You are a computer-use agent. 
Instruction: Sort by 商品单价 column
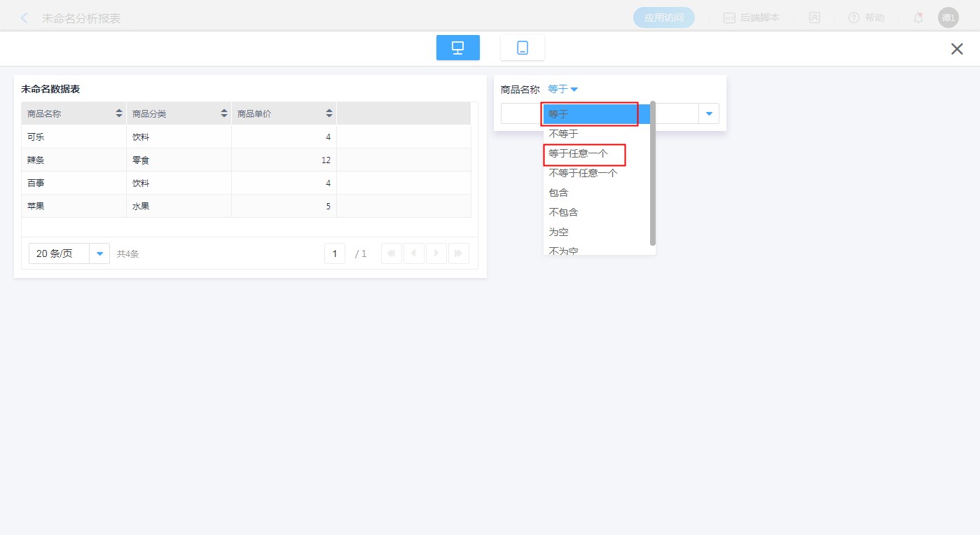pos(329,113)
